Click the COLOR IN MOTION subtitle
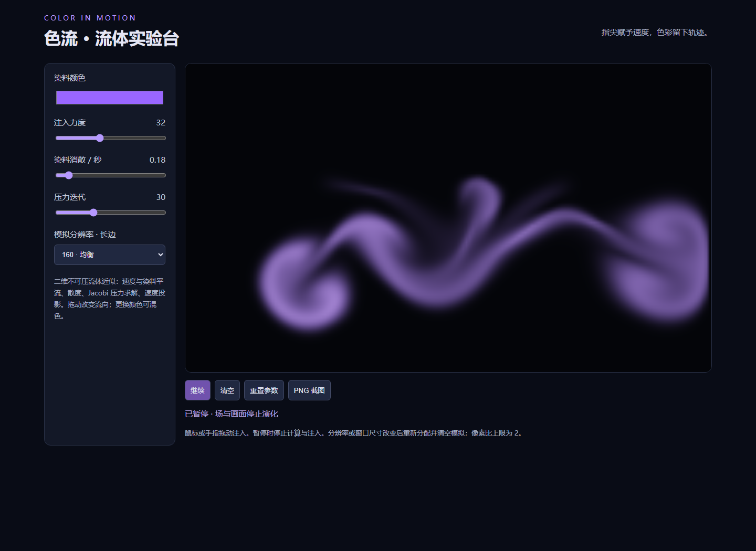Viewport: 756px width, 551px height. click(90, 18)
